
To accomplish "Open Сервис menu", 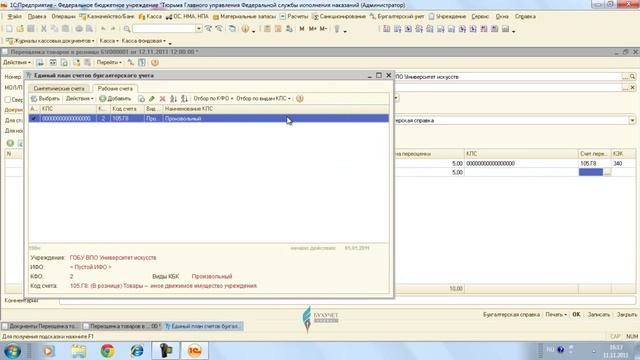I will coord(480,17).
